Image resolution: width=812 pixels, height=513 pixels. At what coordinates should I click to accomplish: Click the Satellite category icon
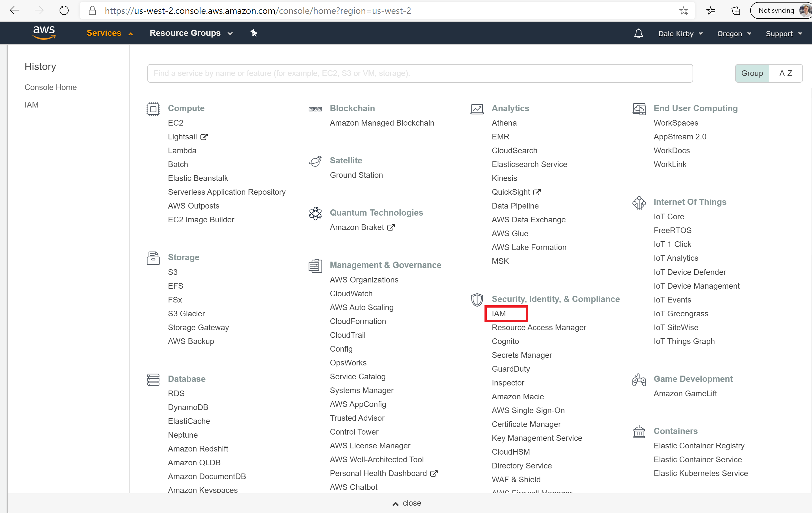click(x=315, y=161)
